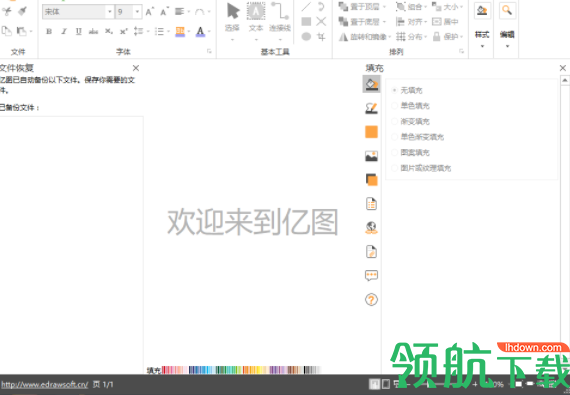The width and height of the screenshot is (570, 395).
Task: Select the Format Painter brush icon
Action: (23, 11)
